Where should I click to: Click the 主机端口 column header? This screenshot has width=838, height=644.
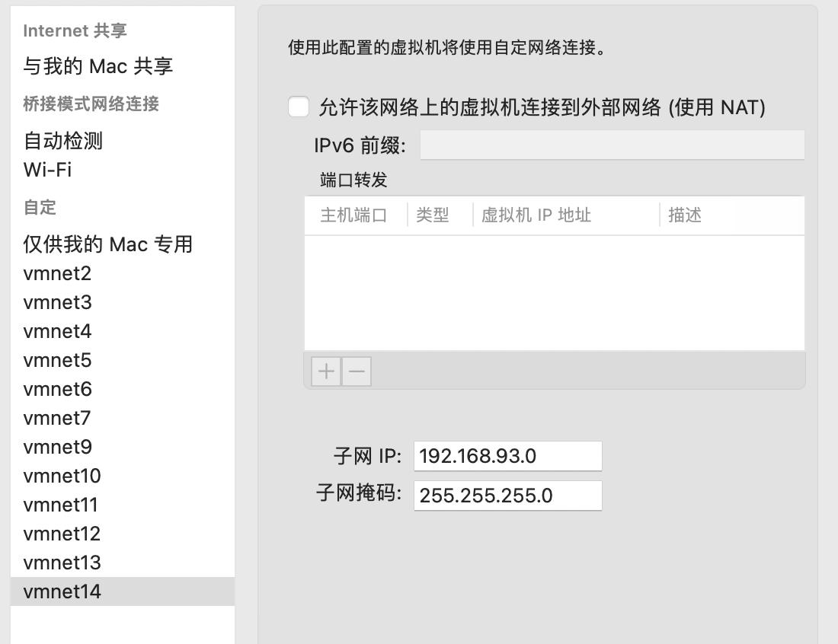coord(354,215)
